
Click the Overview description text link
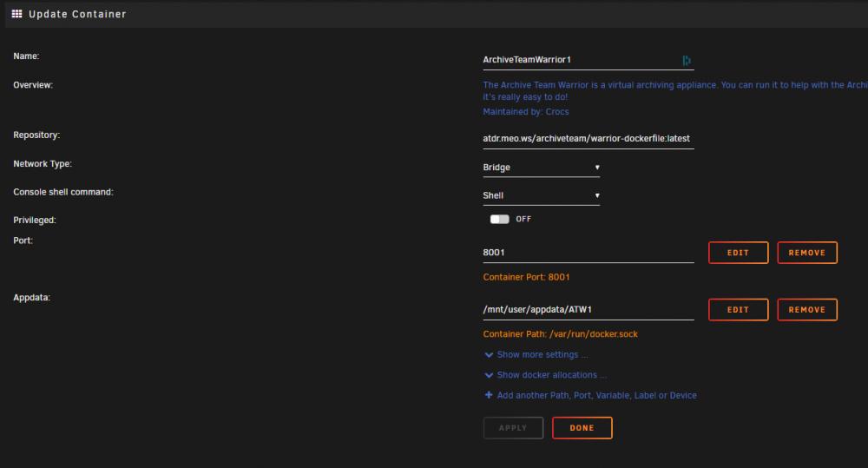(674, 91)
